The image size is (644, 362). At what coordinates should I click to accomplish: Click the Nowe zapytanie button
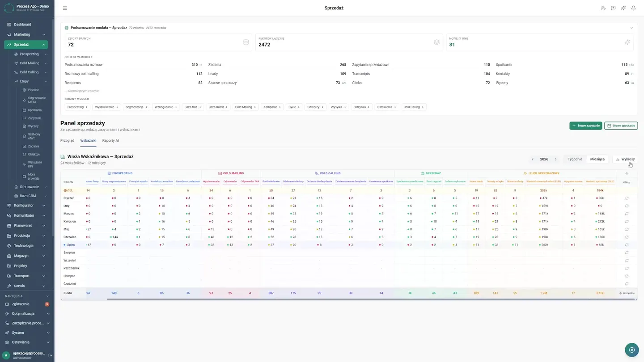585,126
